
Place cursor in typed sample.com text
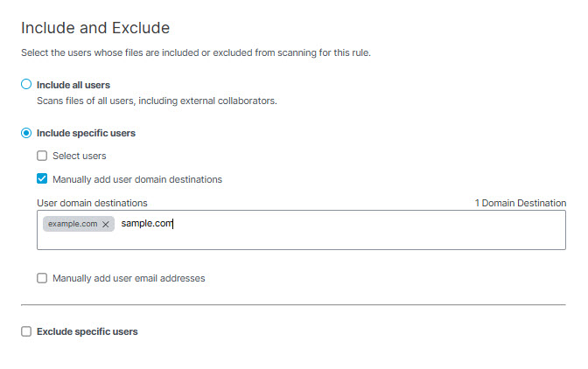147,223
